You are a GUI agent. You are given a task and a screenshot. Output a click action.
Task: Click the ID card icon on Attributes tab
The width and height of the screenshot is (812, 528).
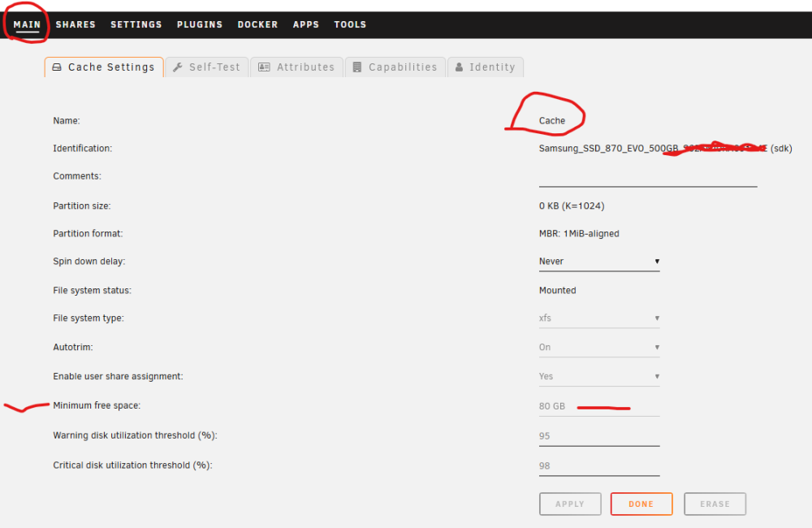point(264,67)
